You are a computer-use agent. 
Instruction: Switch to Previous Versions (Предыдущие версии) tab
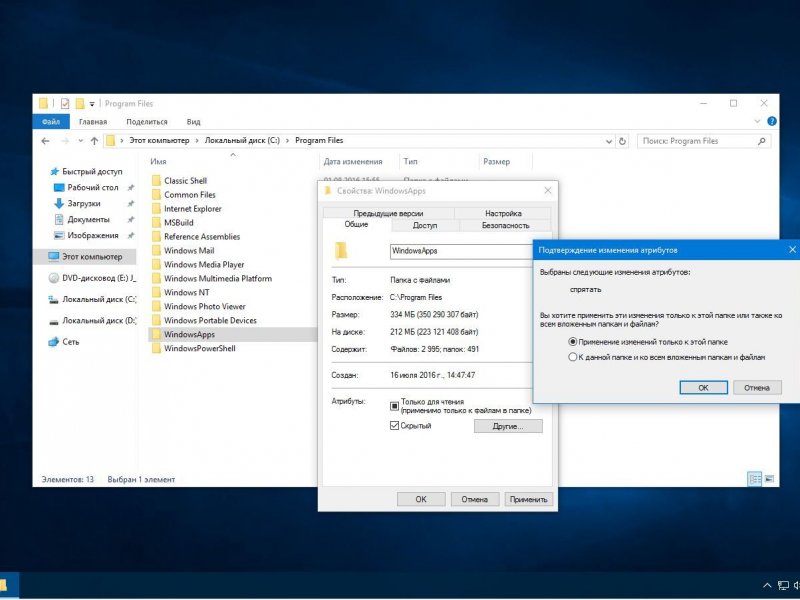pos(388,213)
